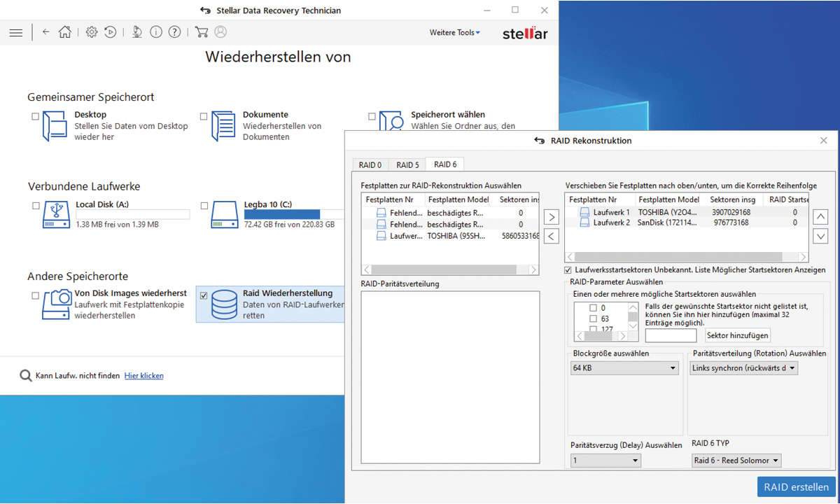Tick the Legba 10 (C:) checkbox

pos(204,206)
